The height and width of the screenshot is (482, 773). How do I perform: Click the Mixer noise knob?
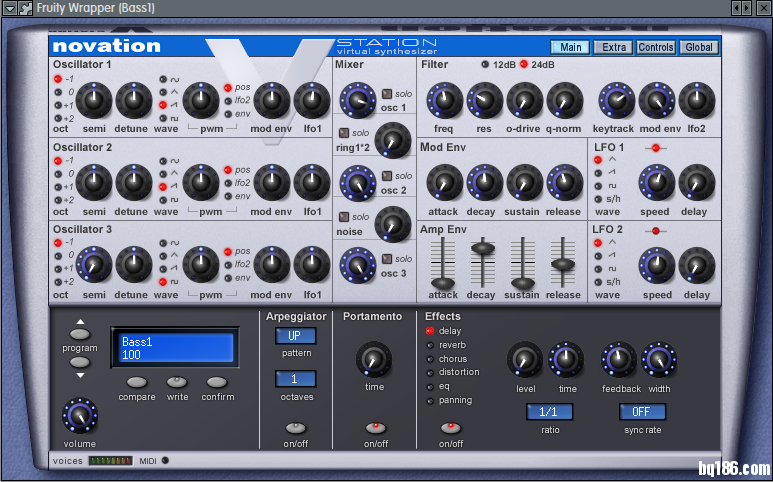393,224
